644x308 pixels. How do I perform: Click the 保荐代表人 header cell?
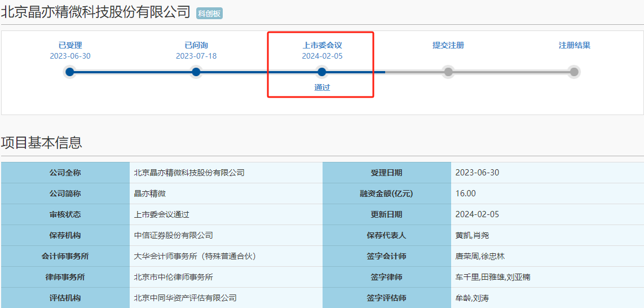(x=387, y=235)
